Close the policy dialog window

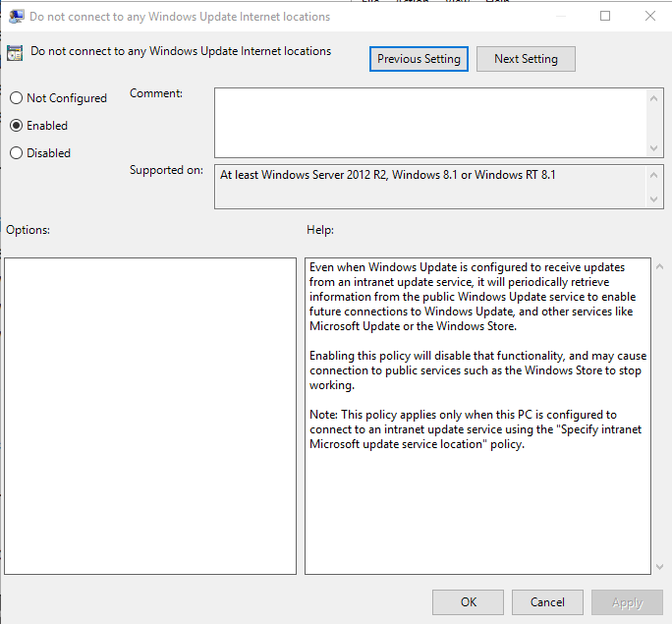click(650, 16)
